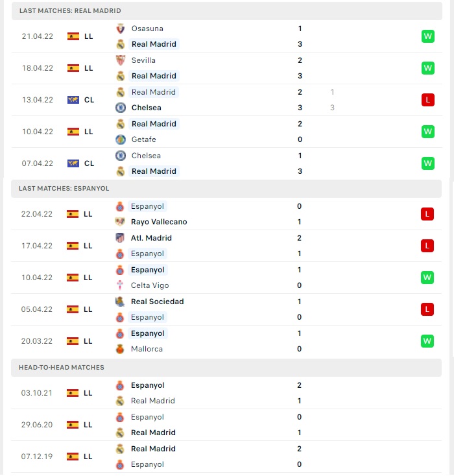This screenshot has height=476, width=454.
Task: Click the Mallorca club crest icon
Action: click(120, 349)
